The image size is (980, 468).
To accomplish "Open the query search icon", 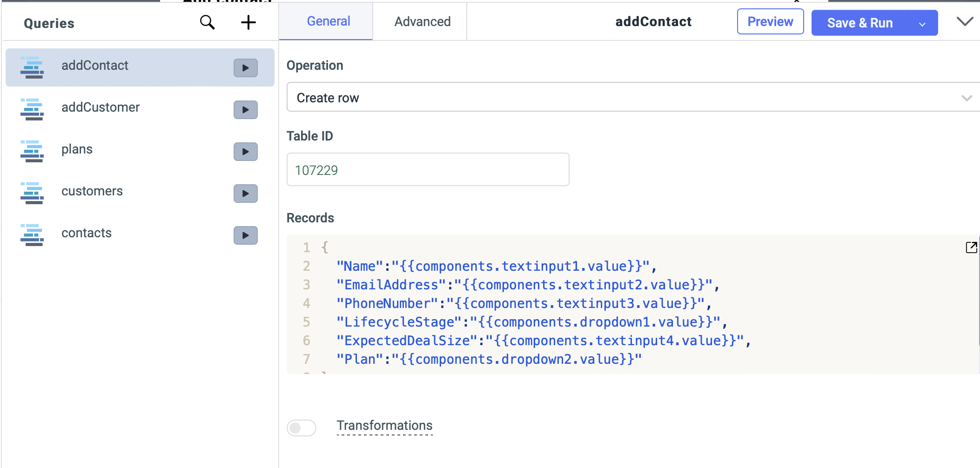I will pos(208,22).
